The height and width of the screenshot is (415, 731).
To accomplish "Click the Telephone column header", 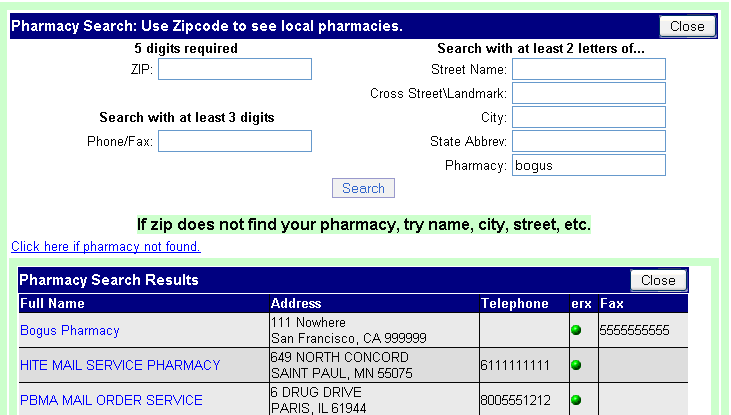I will tap(515, 304).
